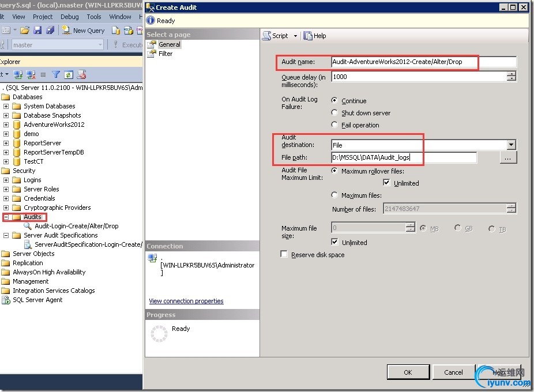Toggle the Unlimited checkbox under rollover files
This screenshot has width=534, height=392.
(386, 183)
